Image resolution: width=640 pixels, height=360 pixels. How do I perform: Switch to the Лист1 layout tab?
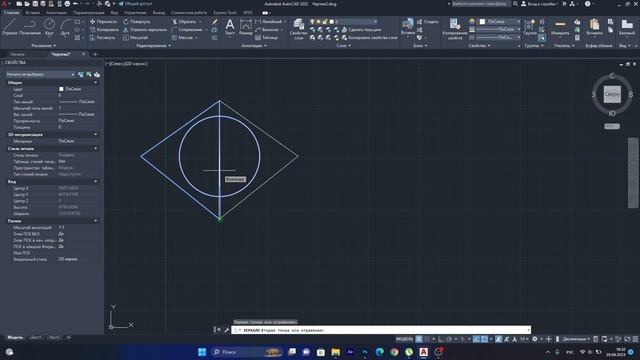coord(36,338)
